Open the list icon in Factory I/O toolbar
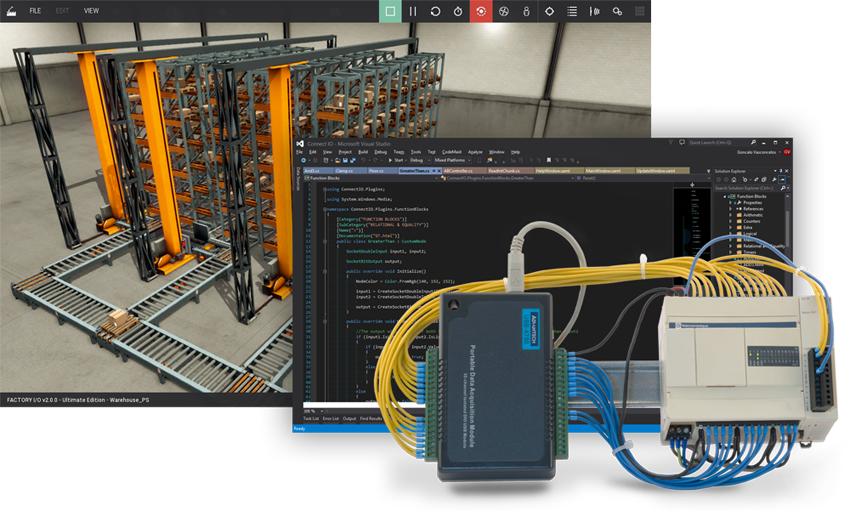 click(x=572, y=11)
